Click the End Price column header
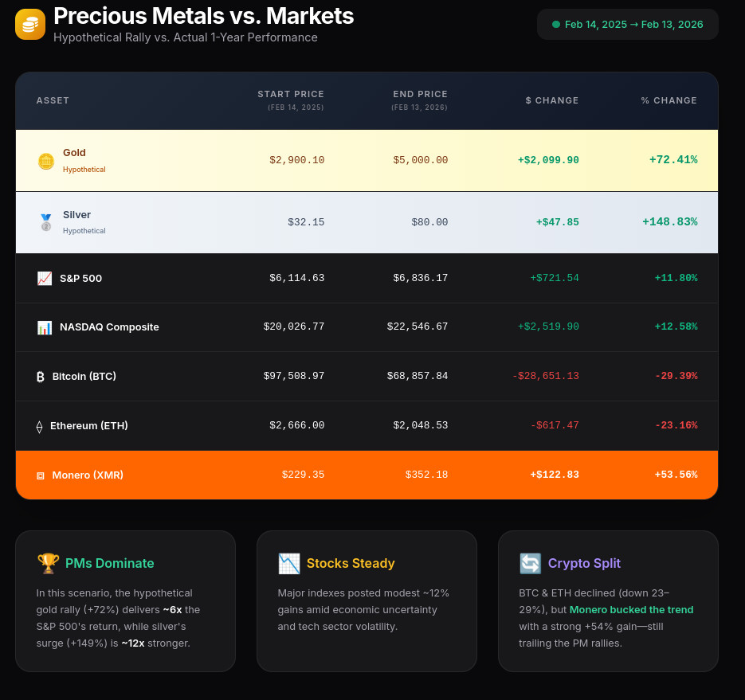Viewport: 745px width, 700px height. (x=420, y=95)
